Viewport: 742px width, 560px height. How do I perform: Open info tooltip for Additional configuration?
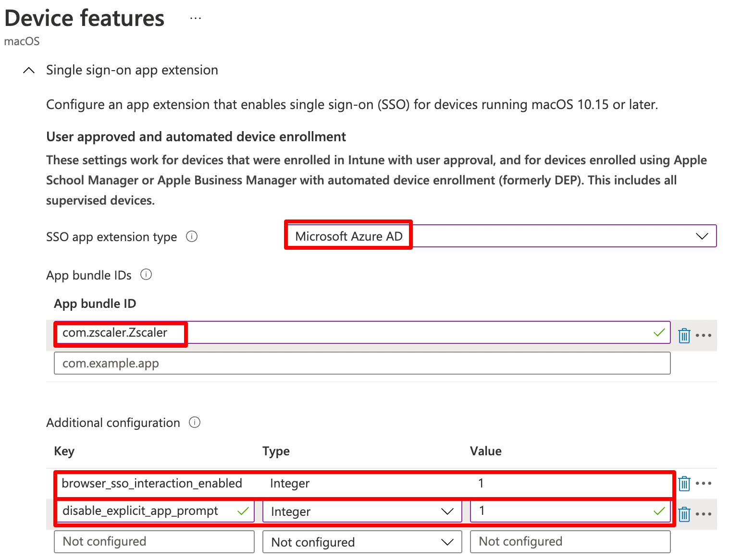coord(195,422)
